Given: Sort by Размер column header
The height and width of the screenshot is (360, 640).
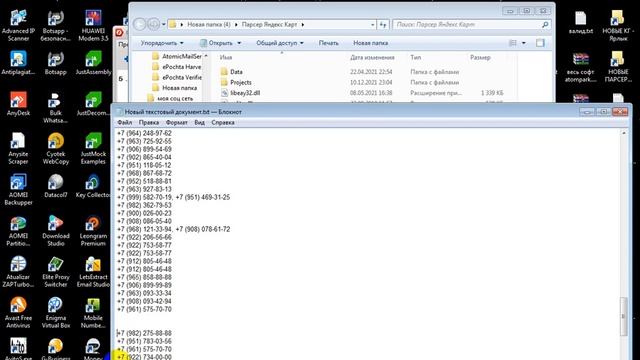Looking at the screenshot, I should (x=480, y=58).
